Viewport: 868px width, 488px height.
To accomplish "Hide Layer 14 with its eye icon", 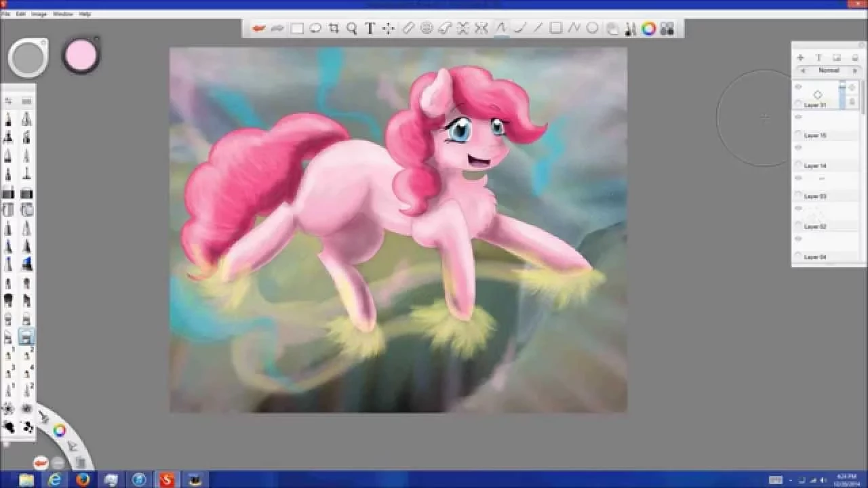I will click(x=798, y=148).
